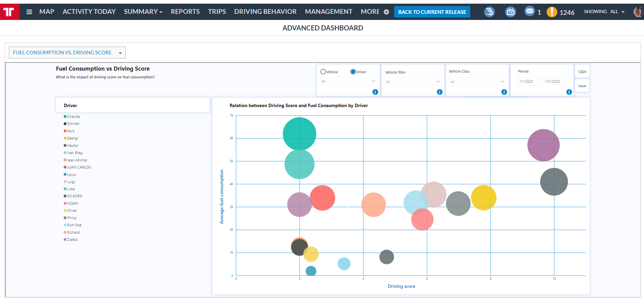Viewport: 644px width, 302px height.
Task: Click info icon in Vehicle filter card
Action: pos(439,92)
